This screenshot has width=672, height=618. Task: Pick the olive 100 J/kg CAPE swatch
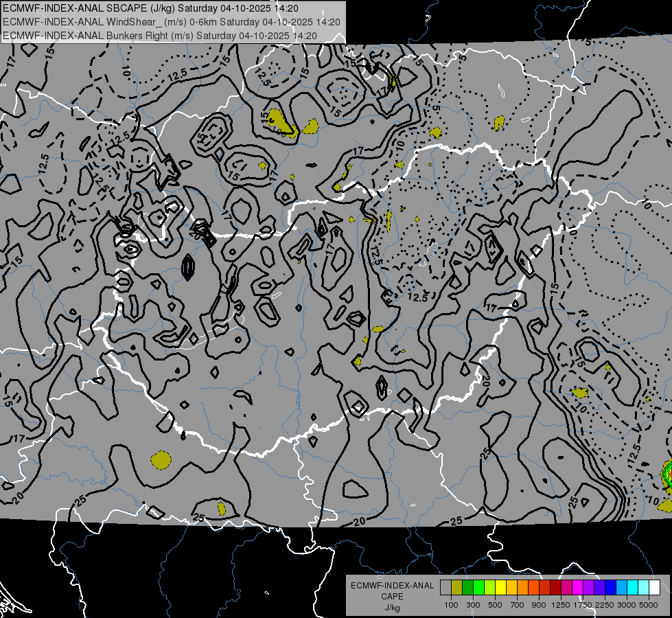(457, 587)
